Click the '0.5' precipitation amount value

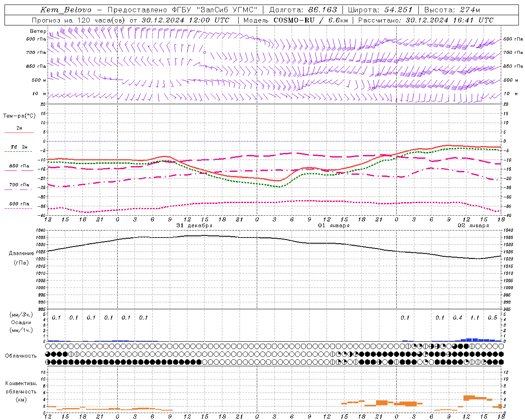[x=492, y=318]
